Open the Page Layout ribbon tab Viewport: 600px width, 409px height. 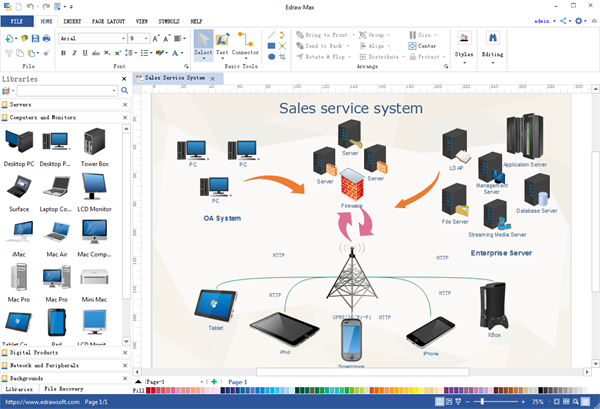(108, 20)
